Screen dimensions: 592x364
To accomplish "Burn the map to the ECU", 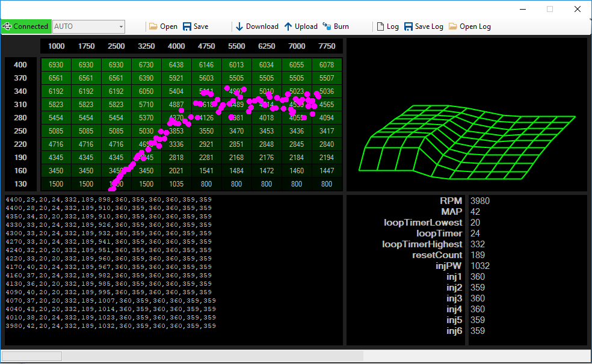I will click(336, 26).
